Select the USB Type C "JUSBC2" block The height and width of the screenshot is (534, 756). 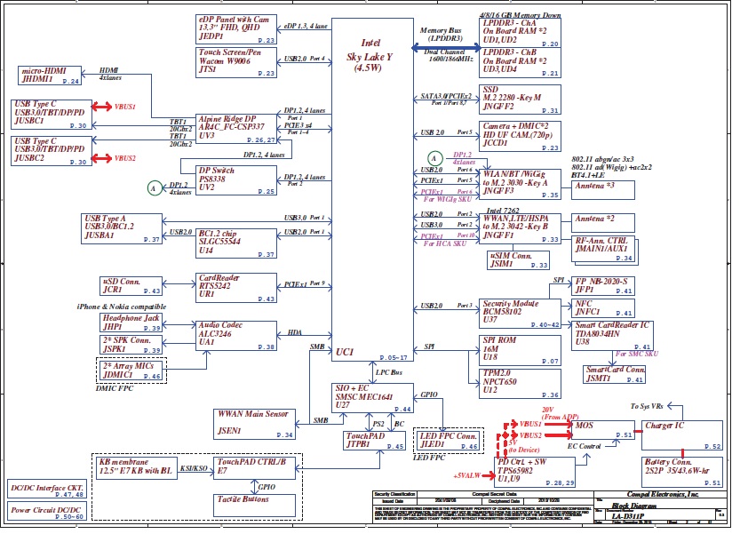52,151
